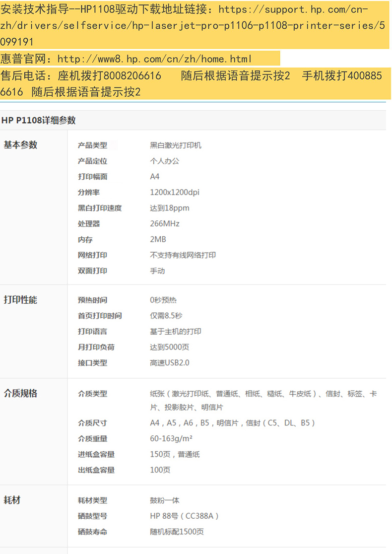
Task: Click the 打印语言 label
Action: click(92, 332)
